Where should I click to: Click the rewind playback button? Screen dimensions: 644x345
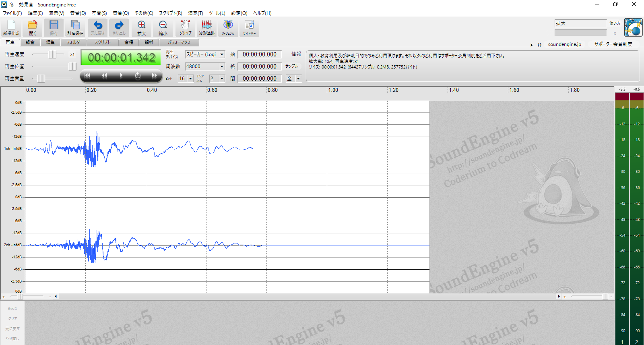coord(104,76)
